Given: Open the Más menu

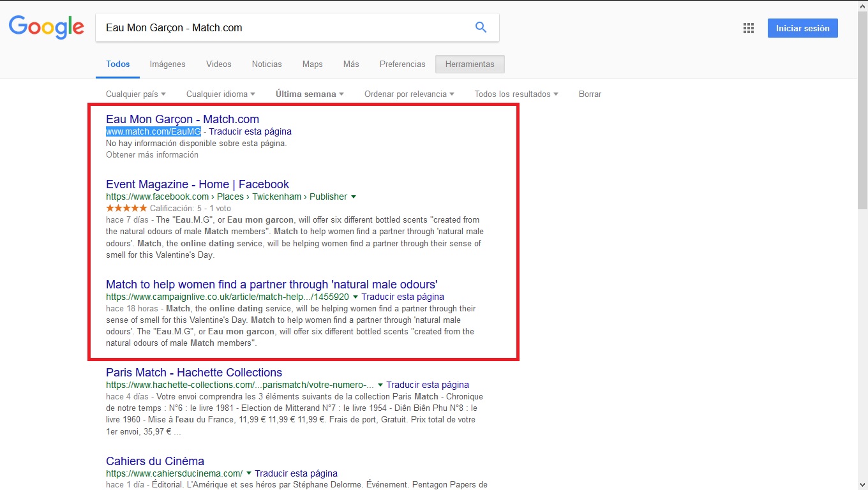Looking at the screenshot, I should [351, 64].
